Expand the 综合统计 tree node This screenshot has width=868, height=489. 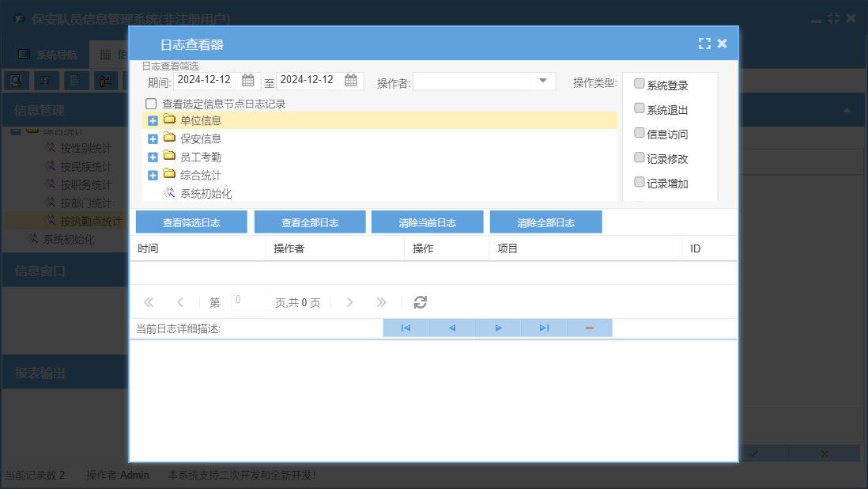(x=153, y=176)
